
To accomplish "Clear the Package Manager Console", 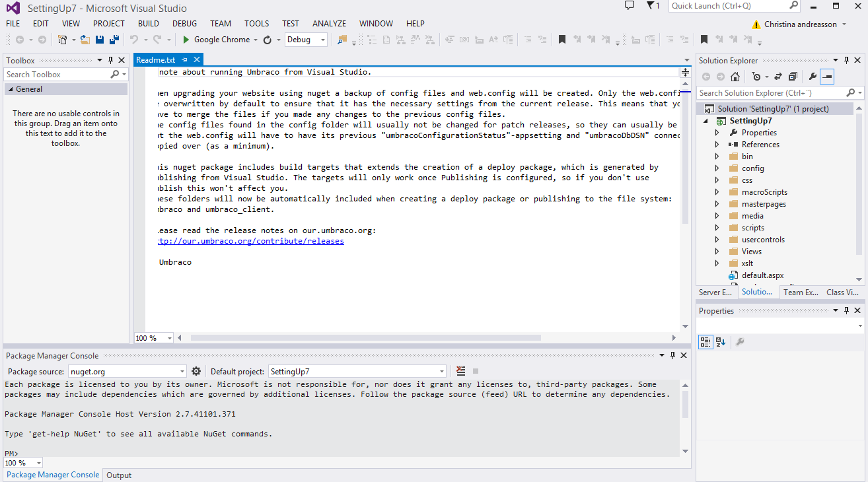I will pyautogui.click(x=460, y=372).
